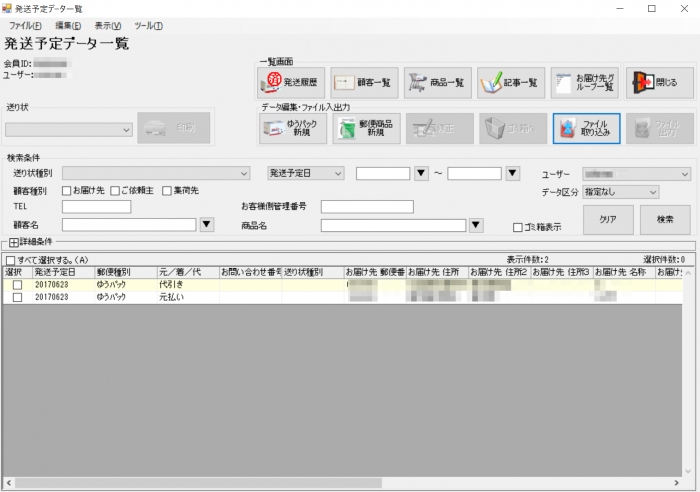
Task: Select the 代引き row checkbox
Action: pyautogui.click(x=17, y=285)
